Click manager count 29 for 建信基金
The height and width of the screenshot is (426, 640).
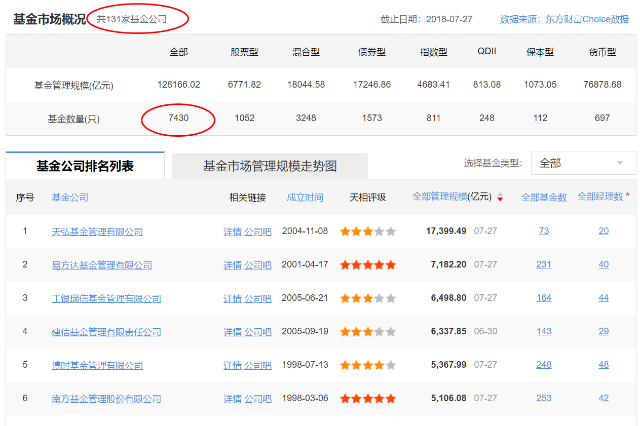click(x=604, y=331)
